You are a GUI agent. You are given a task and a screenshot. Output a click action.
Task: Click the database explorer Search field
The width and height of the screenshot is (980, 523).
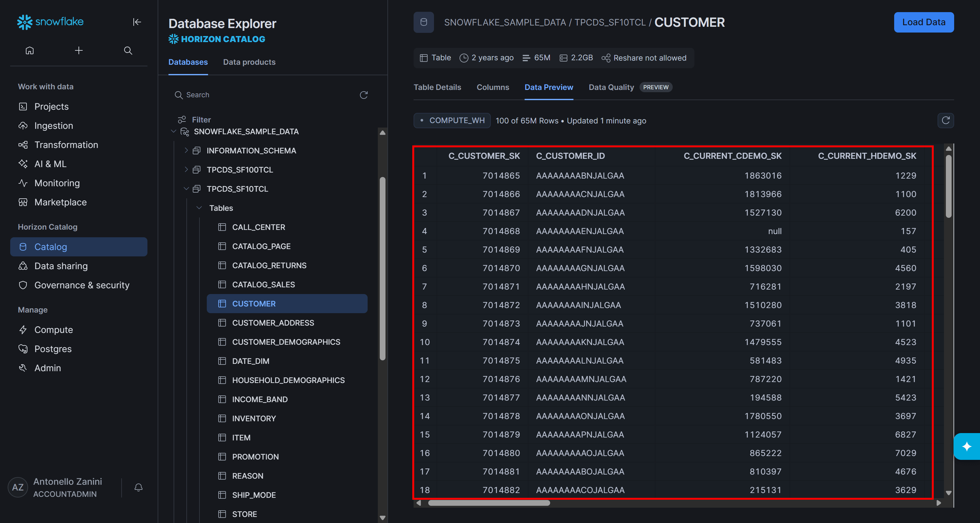pyautogui.click(x=265, y=95)
